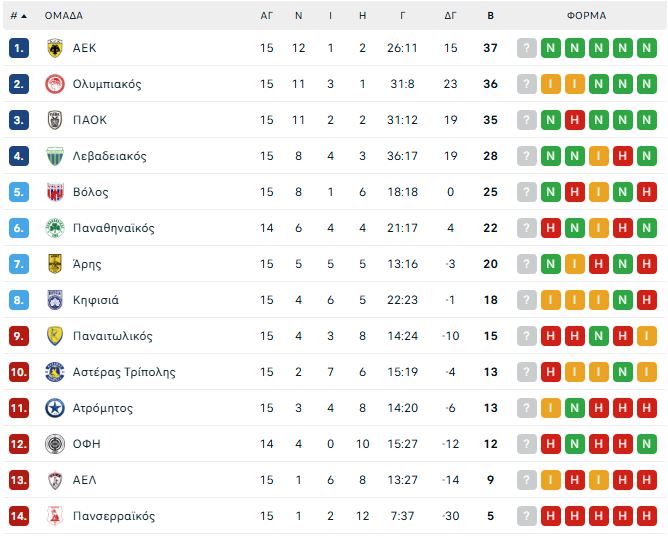Click the Ατρόμητος star crest icon

tap(55, 408)
